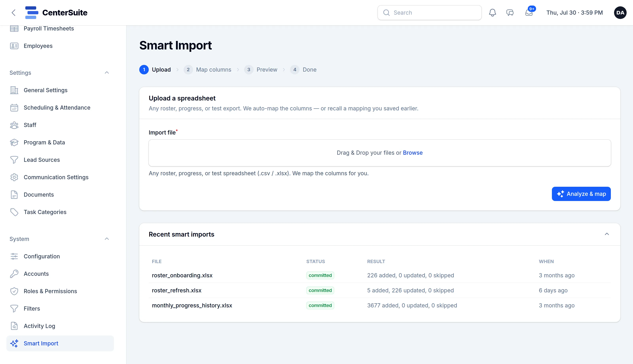Select the monthly_progress_history.xlsx file name
Screen dimensions: 633x364
(192, 305)
